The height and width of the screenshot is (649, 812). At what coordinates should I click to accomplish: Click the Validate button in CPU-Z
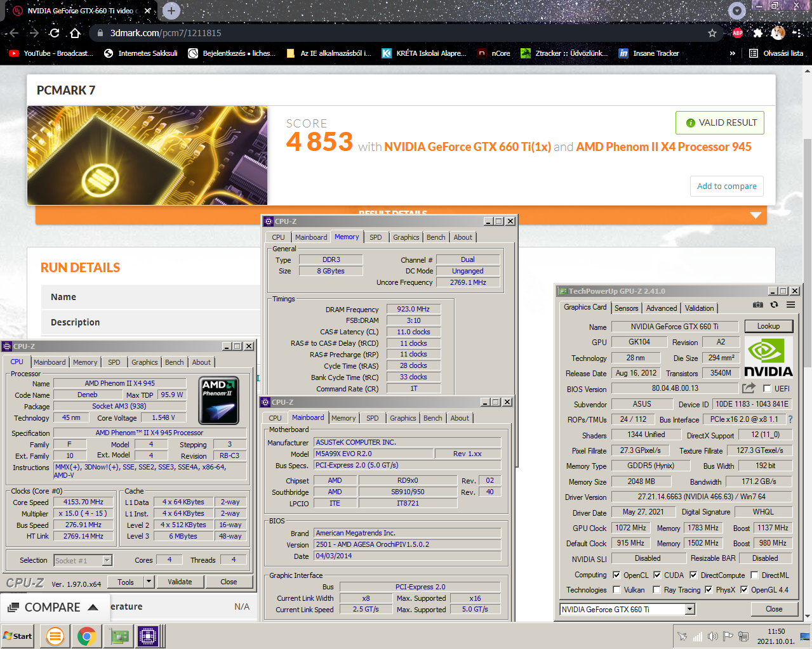pos(180,582)
